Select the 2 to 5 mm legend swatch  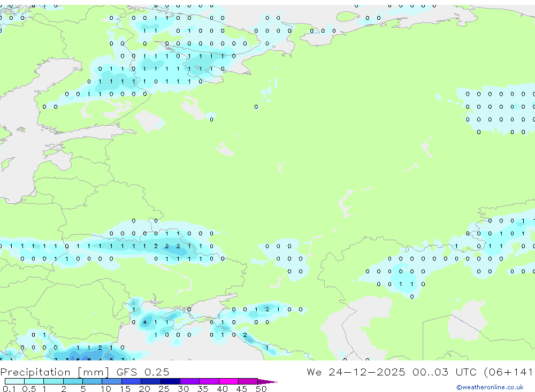pos(73,381)
